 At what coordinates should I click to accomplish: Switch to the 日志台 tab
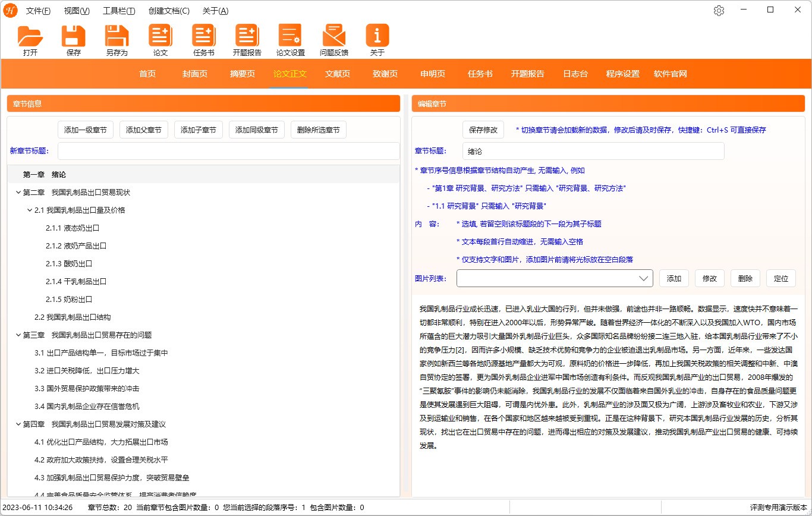[575, 74]
